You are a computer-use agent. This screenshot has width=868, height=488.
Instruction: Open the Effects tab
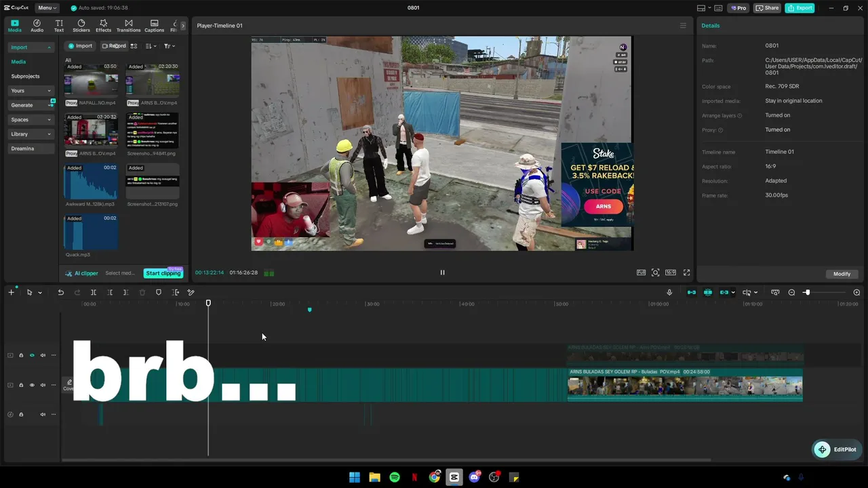click(103, 26)
